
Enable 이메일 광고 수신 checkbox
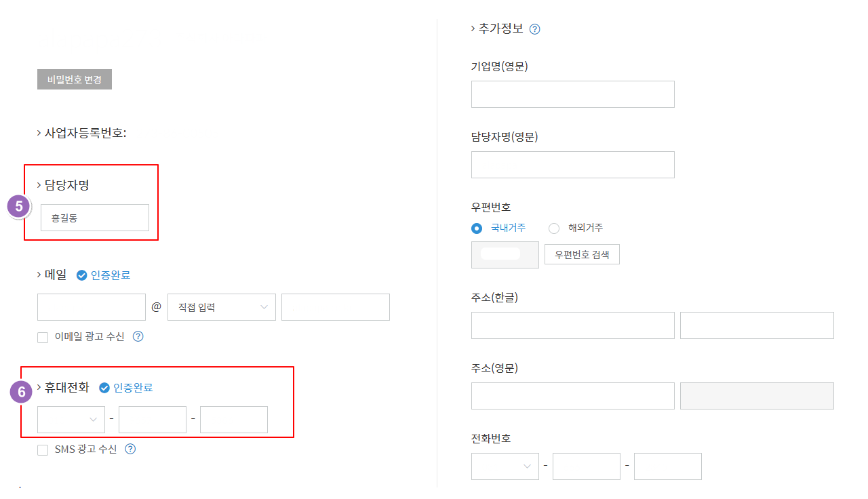tap(43, 337)
